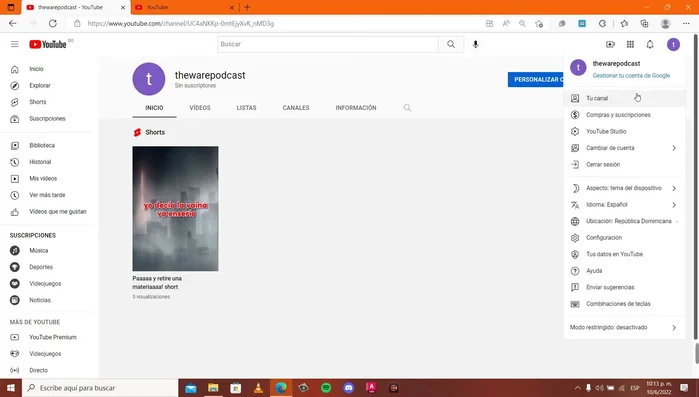Select Enviar sugerencias
The width and height of the screenshot is (699, 397).
[625, 287]
